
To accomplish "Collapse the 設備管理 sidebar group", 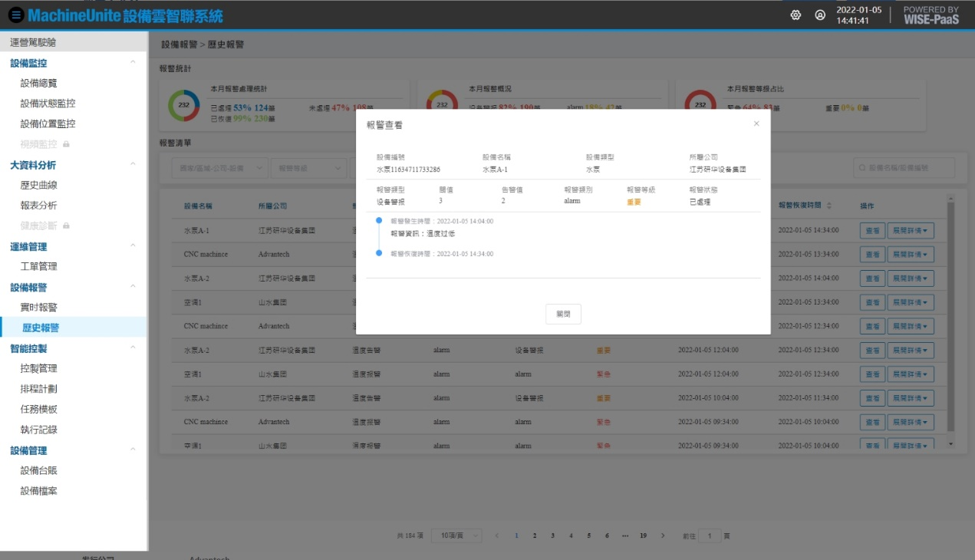I will pyautogui.click(x=133, y=450).
